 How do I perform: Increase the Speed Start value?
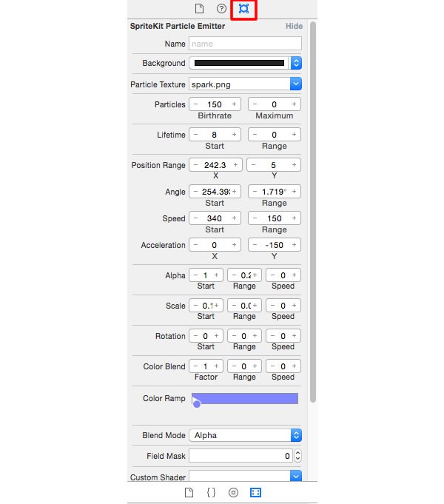[x=234, y=218]
